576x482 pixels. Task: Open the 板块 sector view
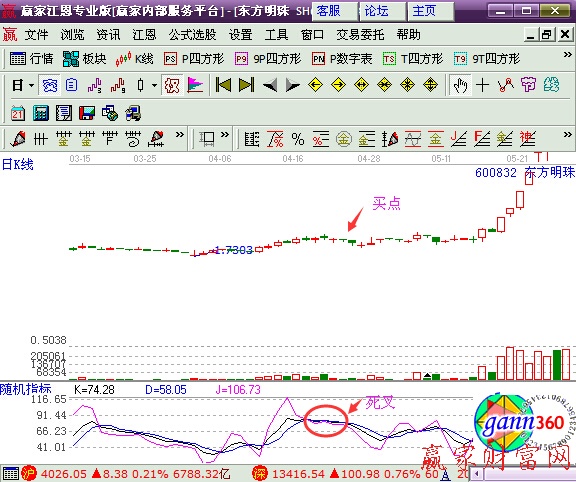pyautogui.click(x=84, y=59)
